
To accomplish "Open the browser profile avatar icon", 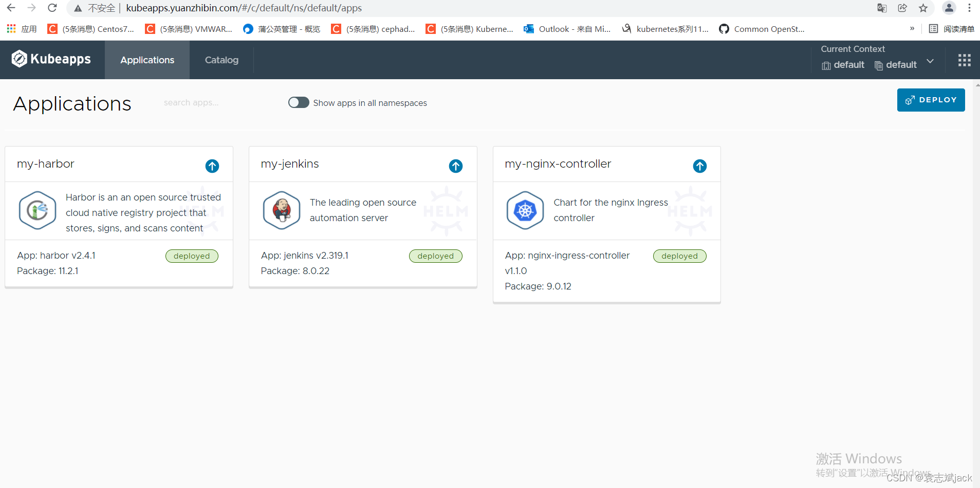I will [949, 8].
